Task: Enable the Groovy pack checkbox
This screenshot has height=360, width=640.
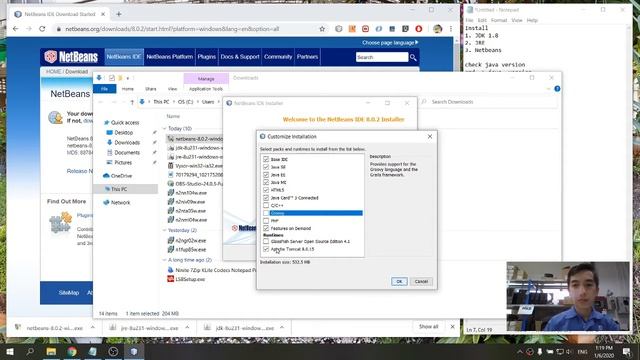Action: (x=266, y=213)
